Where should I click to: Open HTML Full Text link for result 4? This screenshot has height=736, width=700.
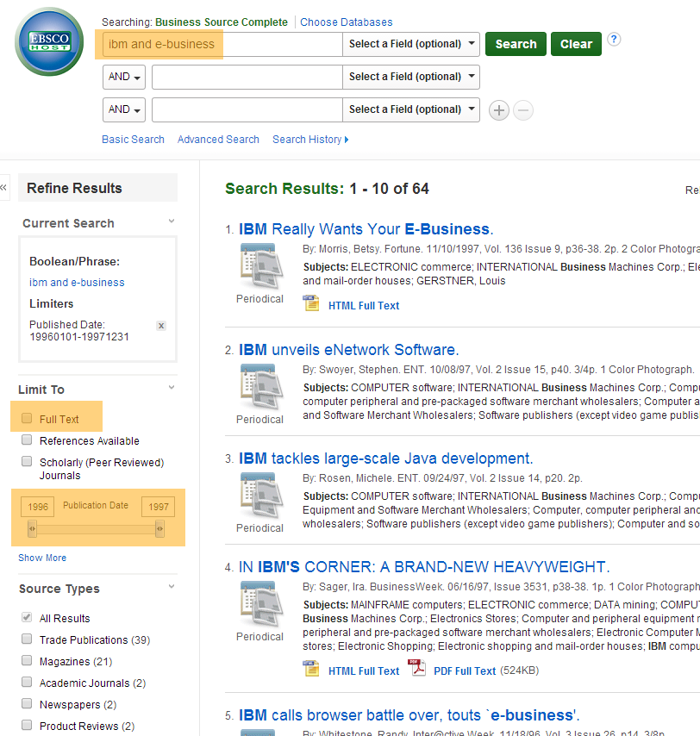[x=364, y=671]
